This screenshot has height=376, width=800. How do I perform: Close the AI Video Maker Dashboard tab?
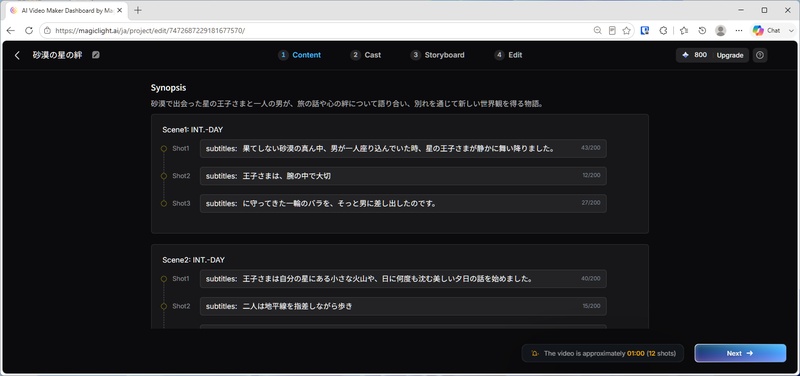(x=120, y=10)
